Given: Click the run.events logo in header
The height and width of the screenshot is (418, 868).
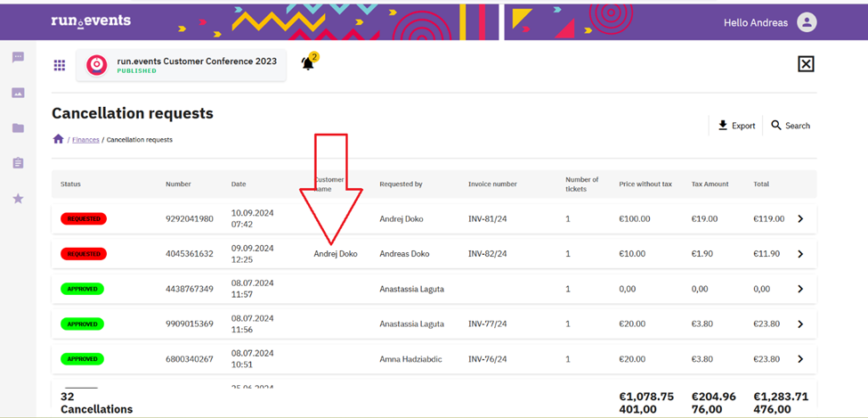Looking at the screenshot, I should [x=91, y=20].
